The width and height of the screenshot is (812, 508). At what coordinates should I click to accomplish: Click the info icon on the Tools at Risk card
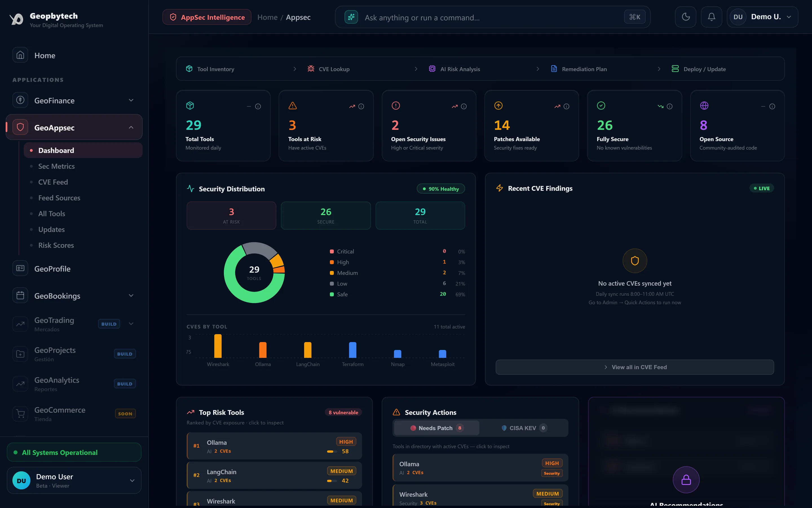tap(361, 106)
